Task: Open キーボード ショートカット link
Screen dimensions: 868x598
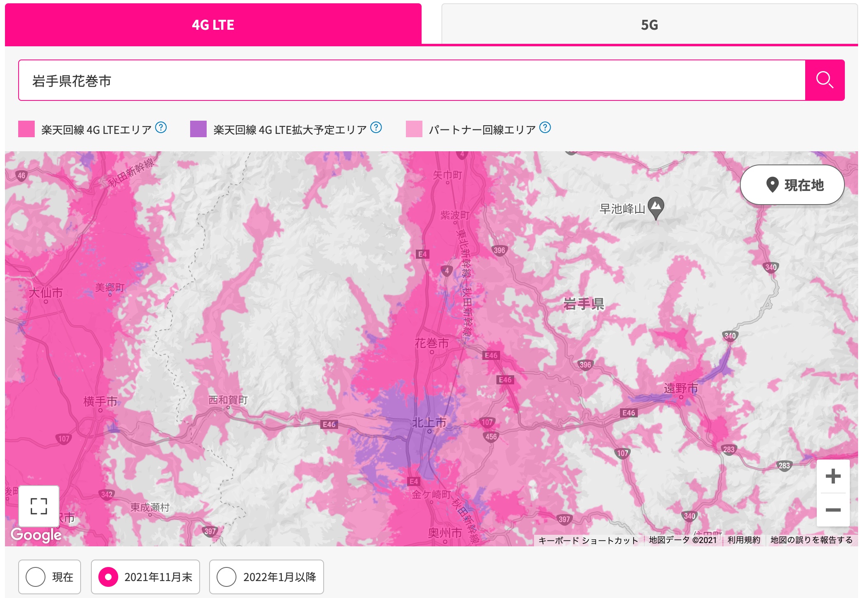Action: click(x=588, y=540)
